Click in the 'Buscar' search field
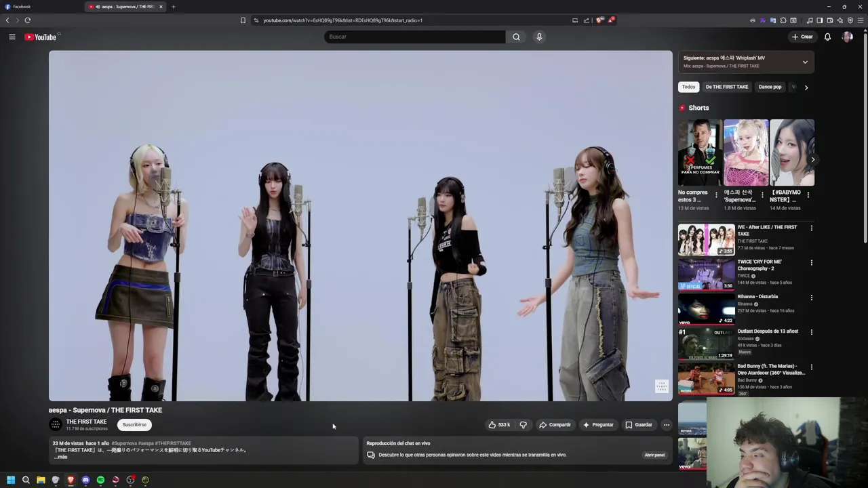Screen dimensions: 868x488 tap(415, 37)
